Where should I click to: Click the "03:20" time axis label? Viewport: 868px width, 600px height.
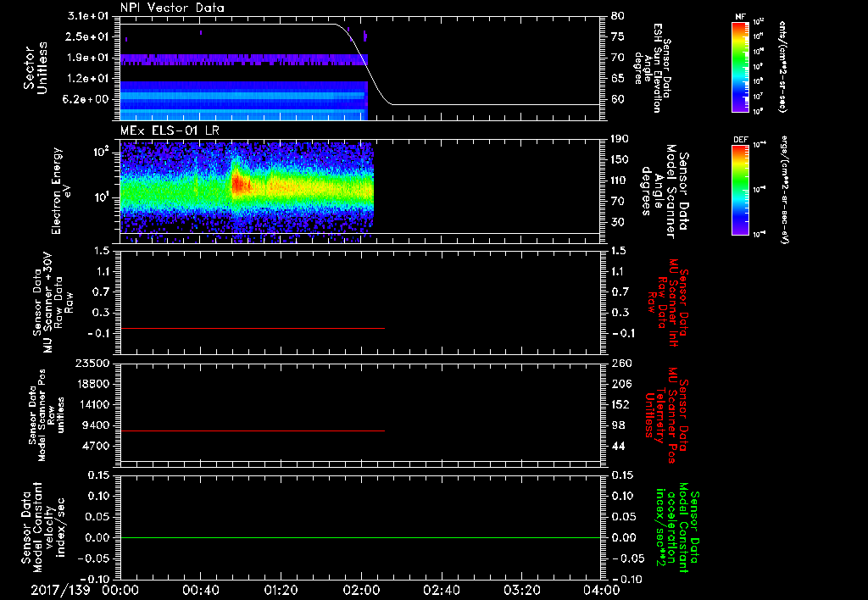(x=521, y=590)
